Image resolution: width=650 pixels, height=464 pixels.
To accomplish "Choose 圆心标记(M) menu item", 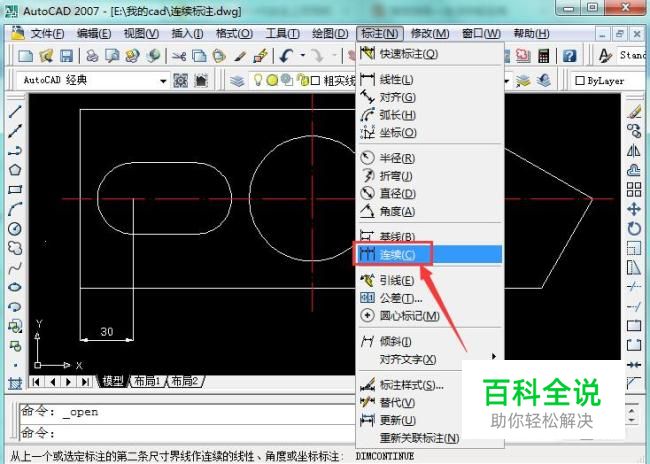I will click(x=429, y=316).
